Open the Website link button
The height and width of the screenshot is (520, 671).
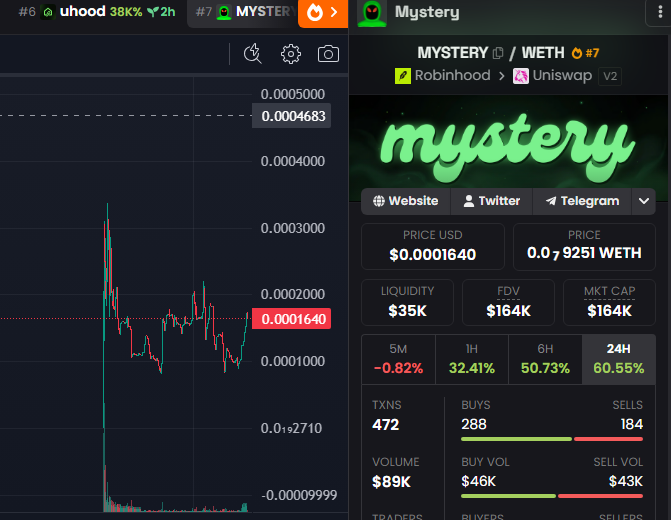406,201
